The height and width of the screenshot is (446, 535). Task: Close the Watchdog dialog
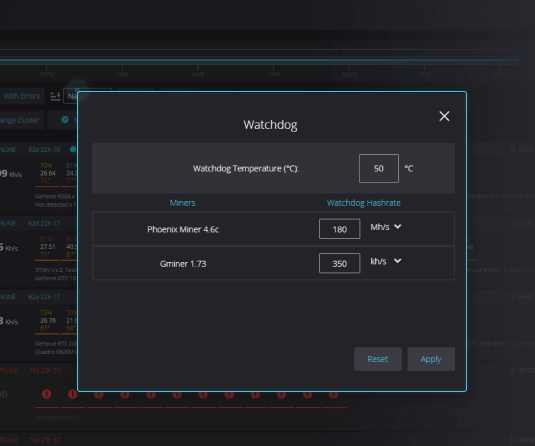(x=444, y=116)
